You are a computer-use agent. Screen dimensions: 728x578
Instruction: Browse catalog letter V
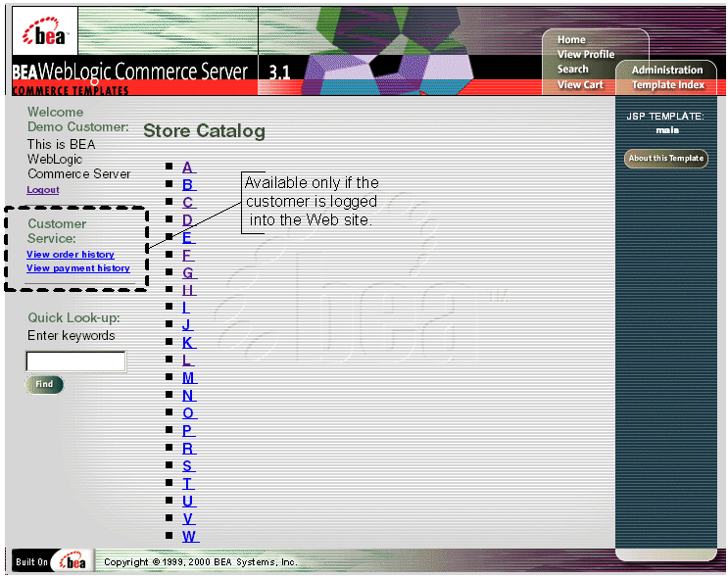click(188, 519)
